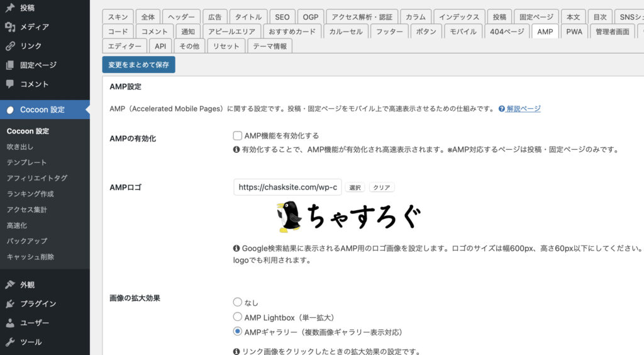Click the pushpin icon next to 投稿

[10, 8]
